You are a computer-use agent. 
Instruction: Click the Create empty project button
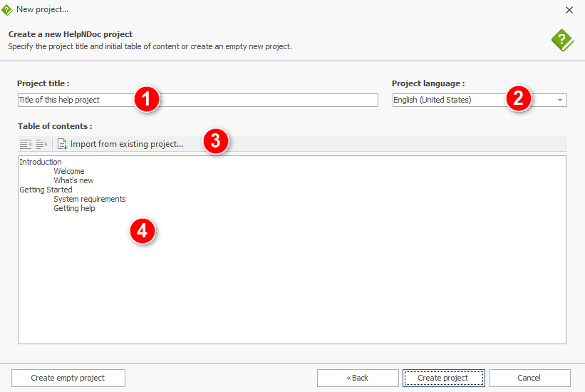[x=68, y=378]
